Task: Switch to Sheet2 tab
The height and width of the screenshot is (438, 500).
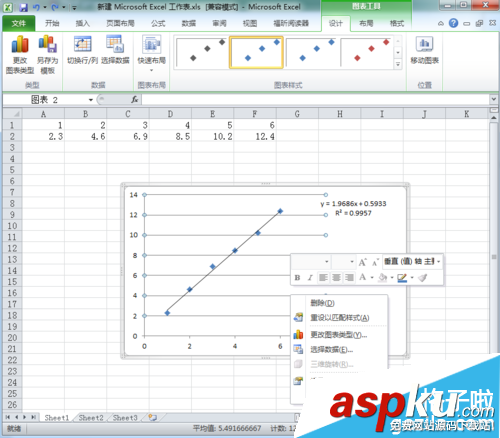Action: click(91, 417)
